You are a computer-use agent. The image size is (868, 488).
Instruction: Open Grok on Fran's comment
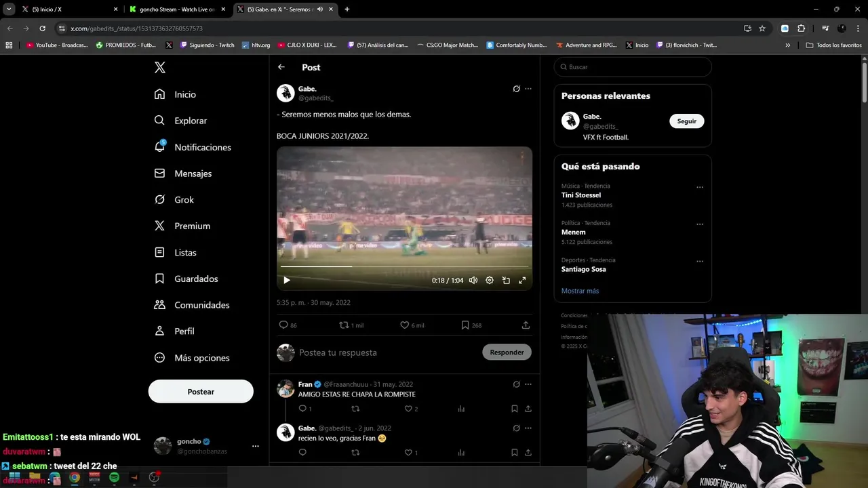click(516, 384)
